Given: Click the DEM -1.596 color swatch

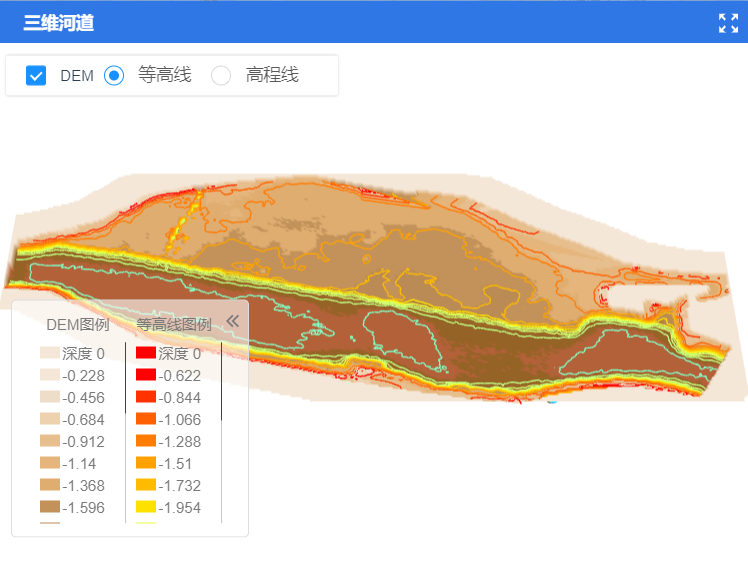Looking at the screenshot, I should 50,507.
